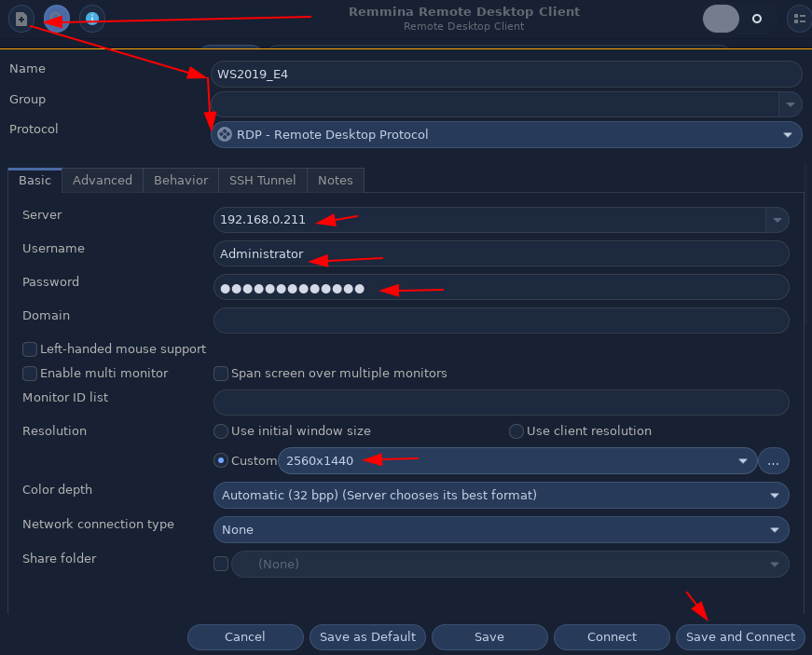Image resolution: width=812 pixels, height=655 pixels.
Task: Tick the Share folder checkbox
Action: pos(221,564)
